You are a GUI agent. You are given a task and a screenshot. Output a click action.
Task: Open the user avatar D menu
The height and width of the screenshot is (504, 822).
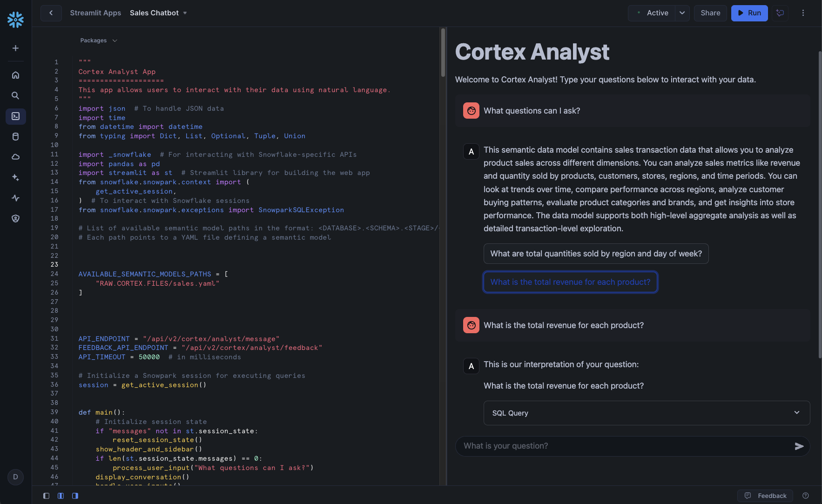tap(15, 477)
